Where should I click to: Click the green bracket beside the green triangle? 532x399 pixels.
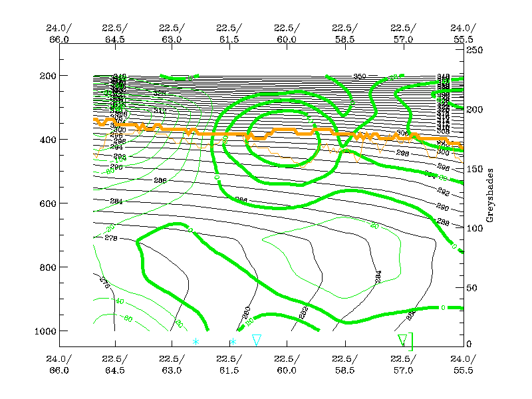click(412, 341)
